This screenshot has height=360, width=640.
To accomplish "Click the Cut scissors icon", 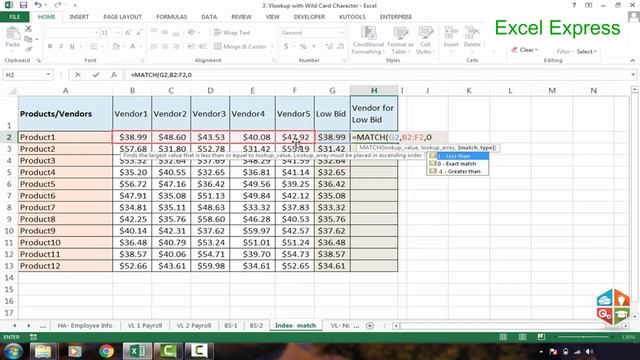I will (x=28, y=29).
